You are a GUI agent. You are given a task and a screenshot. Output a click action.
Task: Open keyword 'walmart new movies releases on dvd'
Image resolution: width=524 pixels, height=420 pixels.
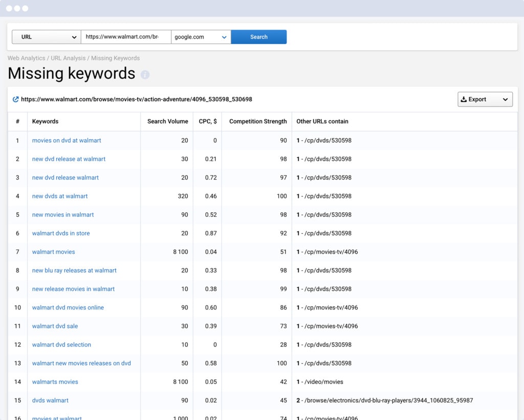point(81,363)
